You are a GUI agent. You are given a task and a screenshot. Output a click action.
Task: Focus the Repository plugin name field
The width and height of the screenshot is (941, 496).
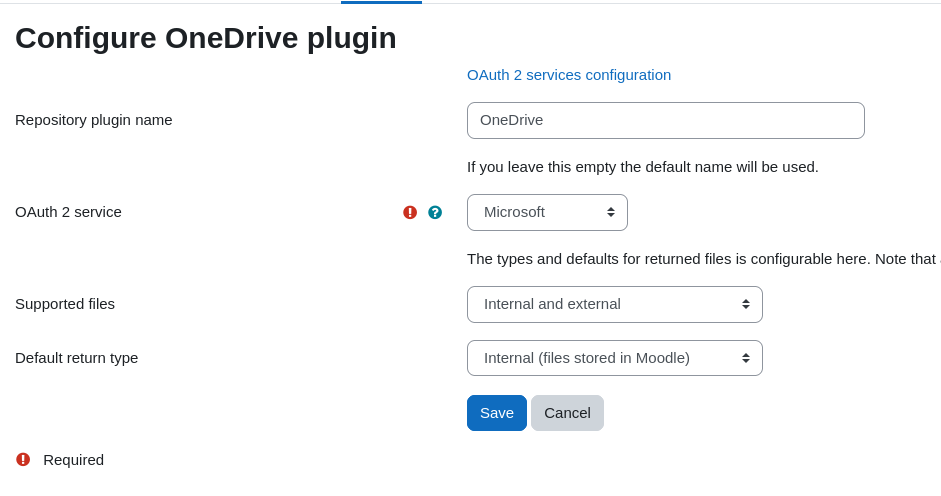click(666, 120)
